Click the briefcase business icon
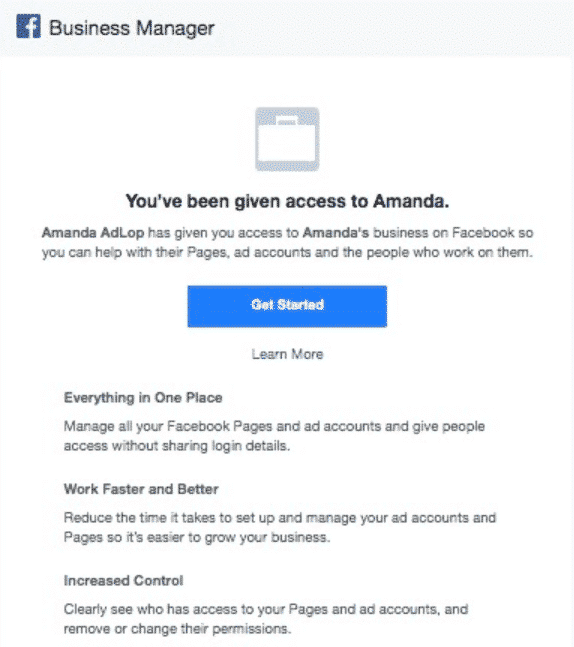 click(287, 139)
